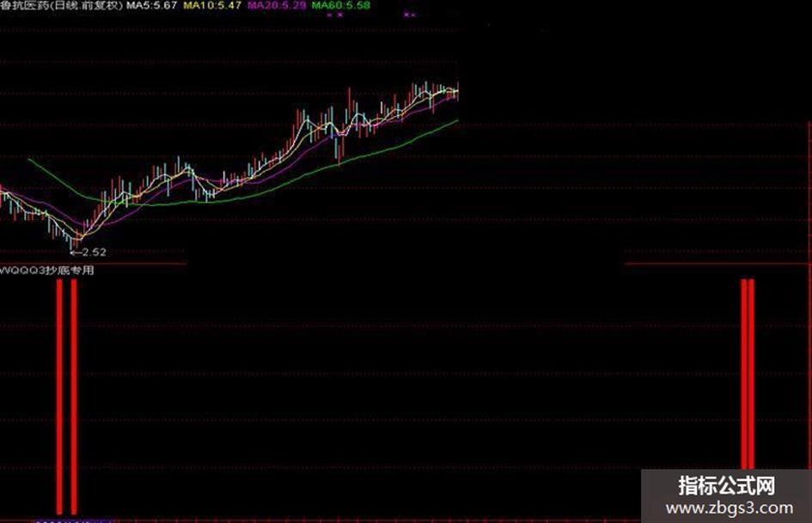Image resolution: width=812 pixels, height=523 pixels.
Task: Select the MA20 purple average label
Action: (x=277, y=5)
